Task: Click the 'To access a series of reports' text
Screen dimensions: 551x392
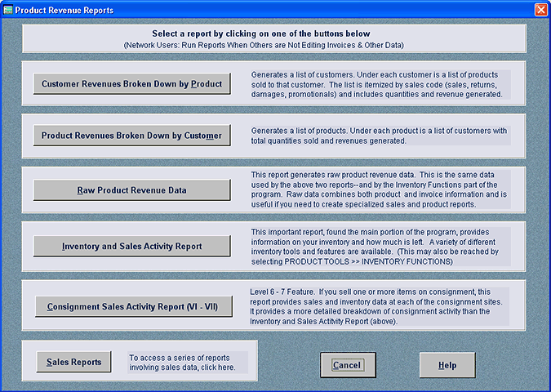Action: (180, 363)
